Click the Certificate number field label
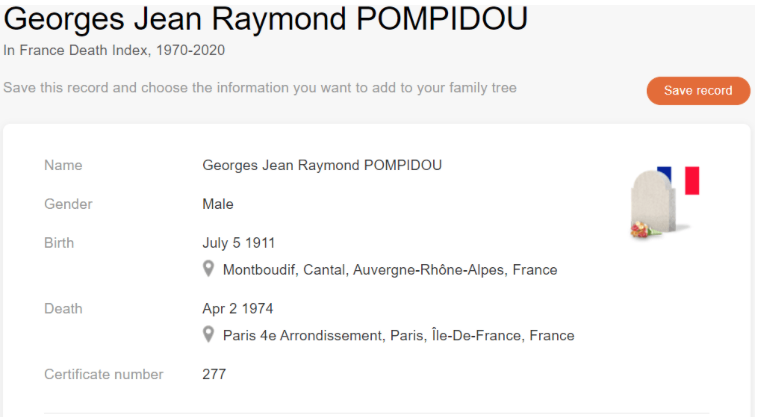The width and height of the screenshot is (759, 417). [104, 375]
